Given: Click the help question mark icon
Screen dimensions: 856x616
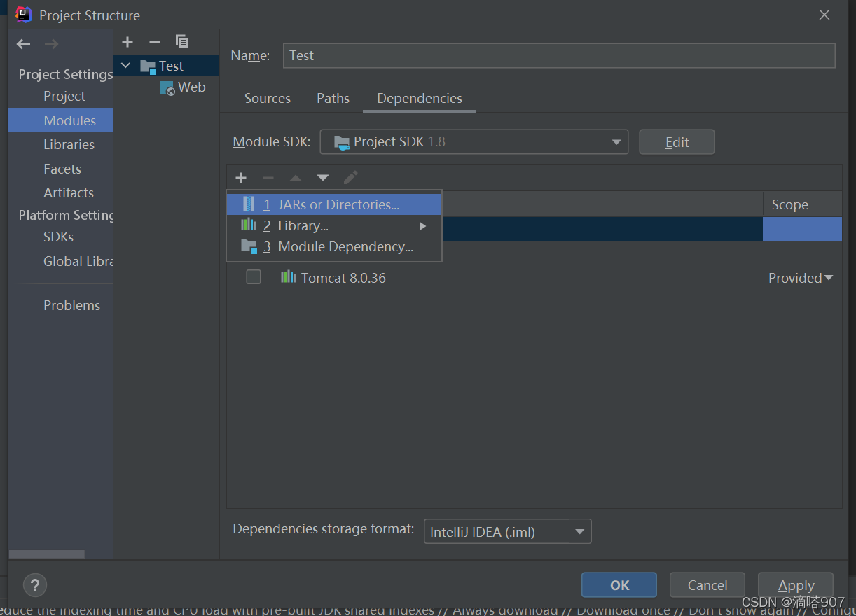Looking at the screenshot, I should tap(35, 584).
